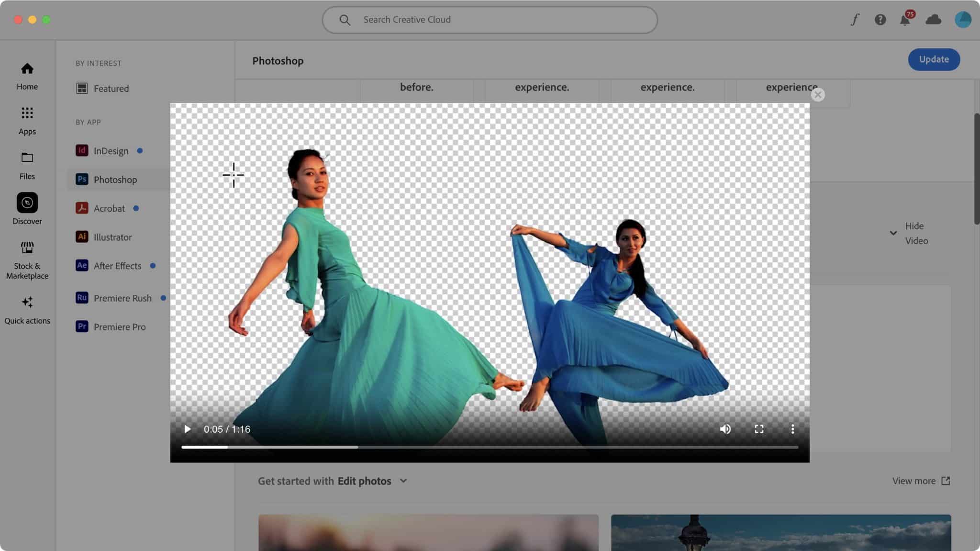Open the Apps section
980x551 pixels.
pos(27,120)
